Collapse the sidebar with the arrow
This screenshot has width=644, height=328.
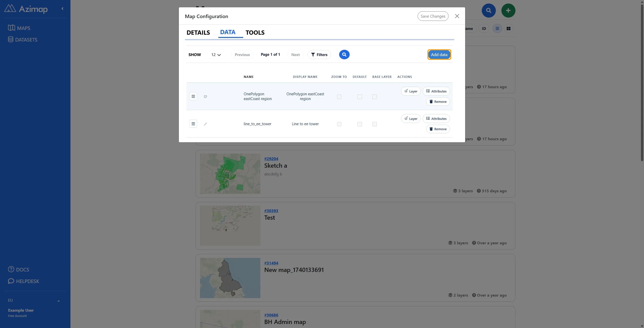[62, 9]
